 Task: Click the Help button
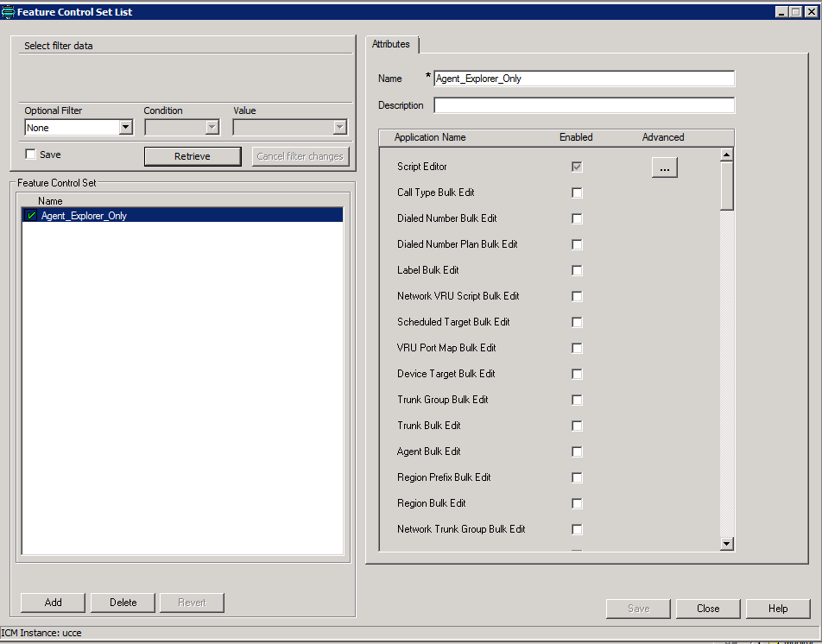pyautogui.click(x=777, y=609)
